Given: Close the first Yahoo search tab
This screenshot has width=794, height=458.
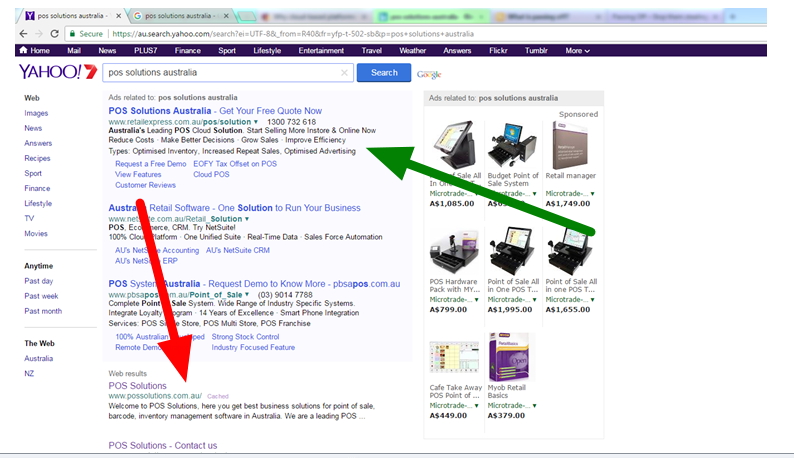Looking at the screenshot, I should click(118, 16).
